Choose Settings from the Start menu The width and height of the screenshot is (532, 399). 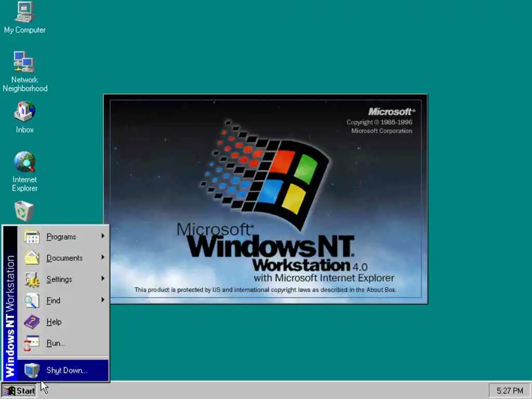point(63,279)
